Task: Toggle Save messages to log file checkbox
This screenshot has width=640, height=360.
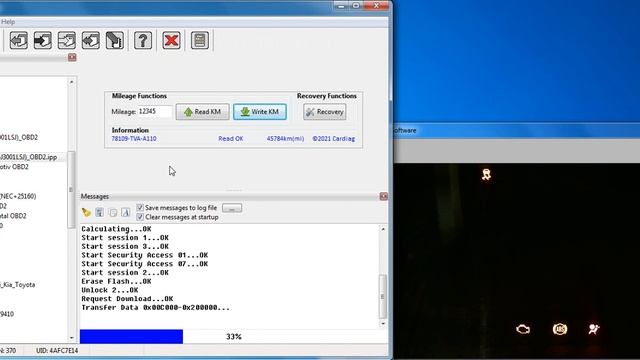Action: (140, 208)
